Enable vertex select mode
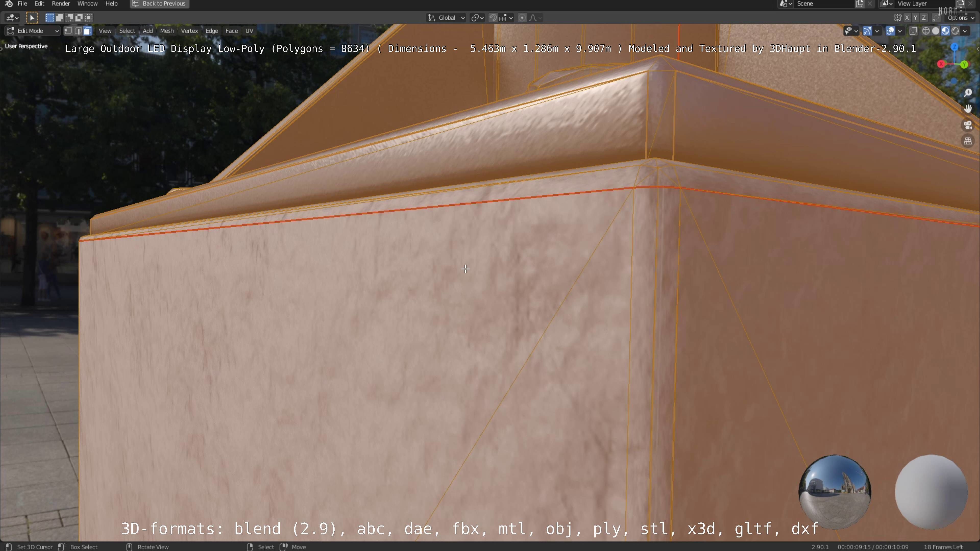Image resolution: width=980 pixels, height=551 pixels. coord(68,31)
